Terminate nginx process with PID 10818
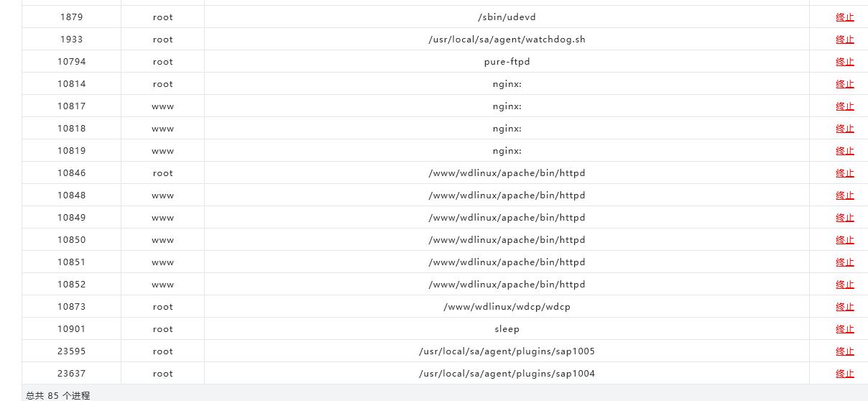Viewport: 868px width, 401px height. click(x=845, y=129)
